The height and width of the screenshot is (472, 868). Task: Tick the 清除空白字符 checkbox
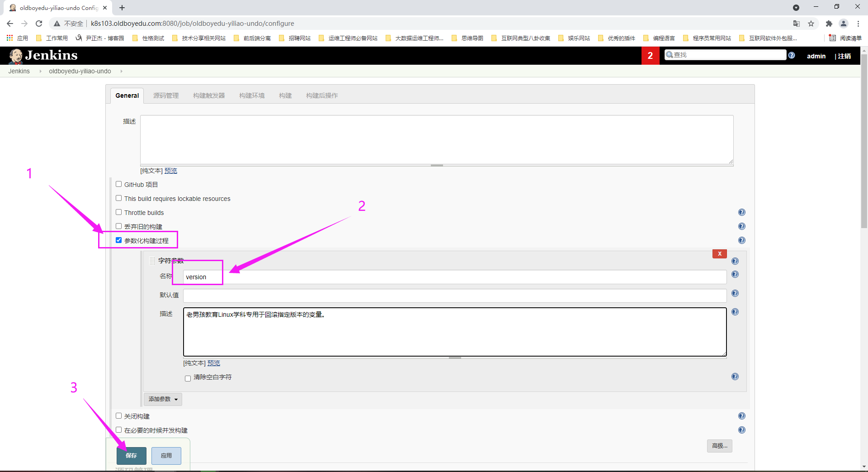pos(188,378)
